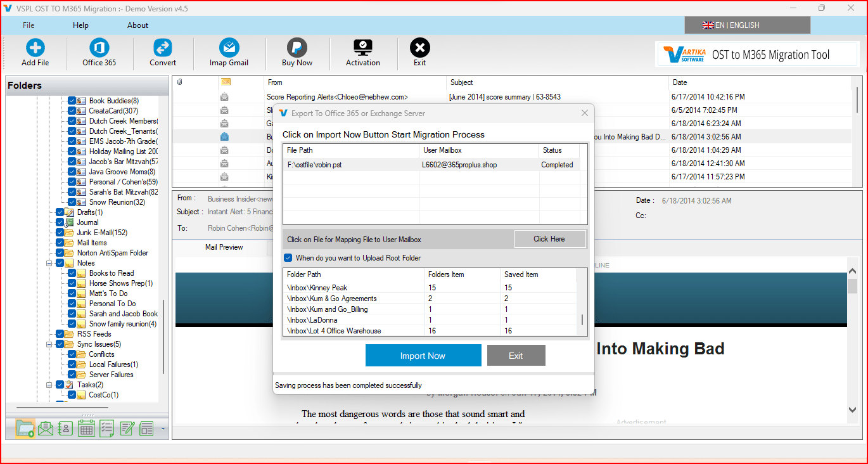
Task: Uncheck the Notes folder checkbox
Action: (x=60, y=263)
